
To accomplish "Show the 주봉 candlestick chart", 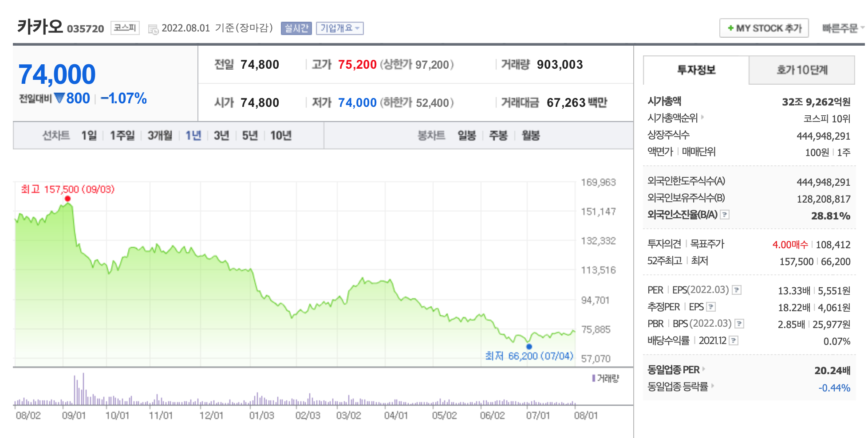I will coord(498,136).
